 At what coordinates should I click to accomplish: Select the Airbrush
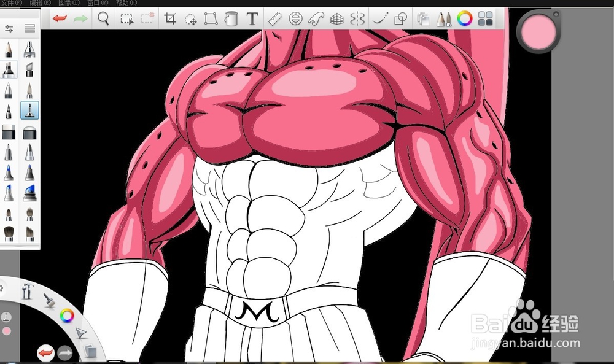click(x=29, y=49)
